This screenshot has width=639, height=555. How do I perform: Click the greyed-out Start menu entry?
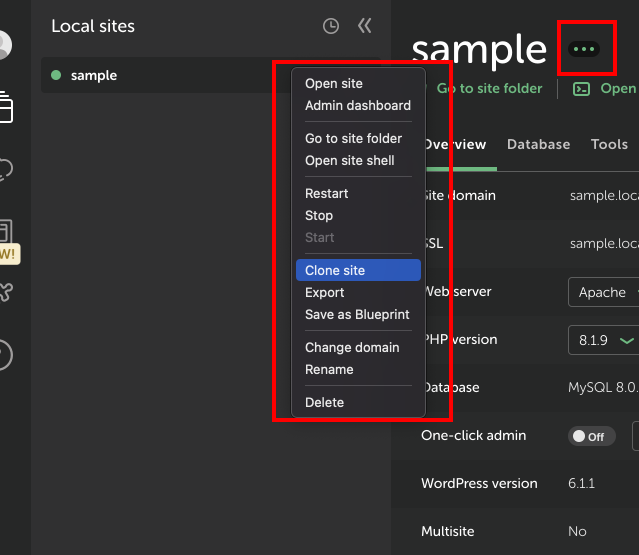358,238
